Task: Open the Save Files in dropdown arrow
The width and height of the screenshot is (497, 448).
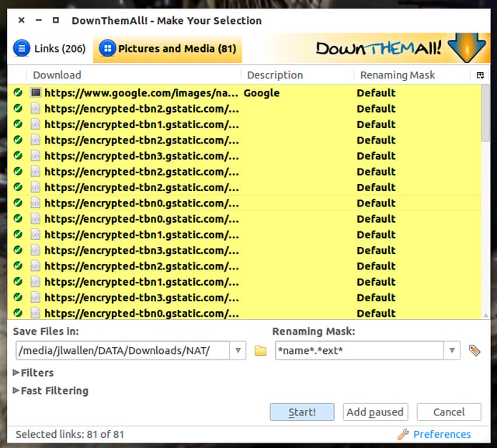Action: (x=238, y=350)
